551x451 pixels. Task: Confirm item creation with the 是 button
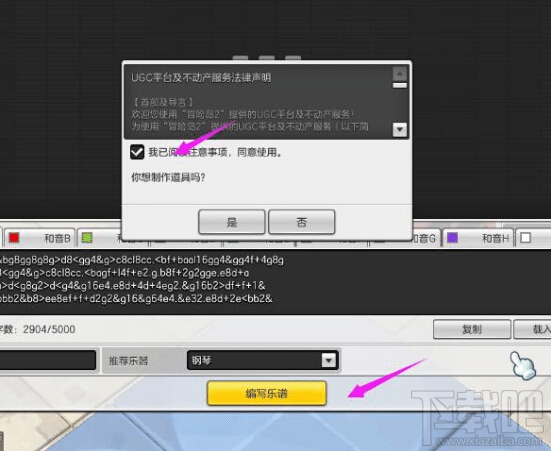pos(232,222)
